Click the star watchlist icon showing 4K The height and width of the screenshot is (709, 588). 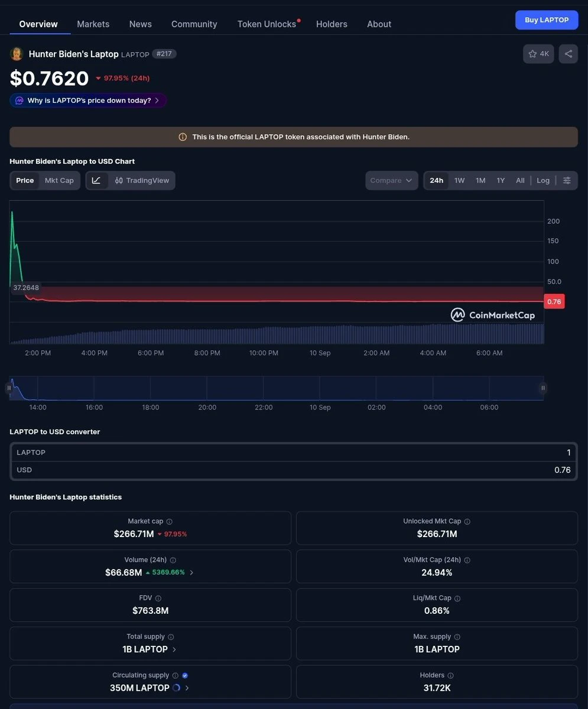(538, 54)
